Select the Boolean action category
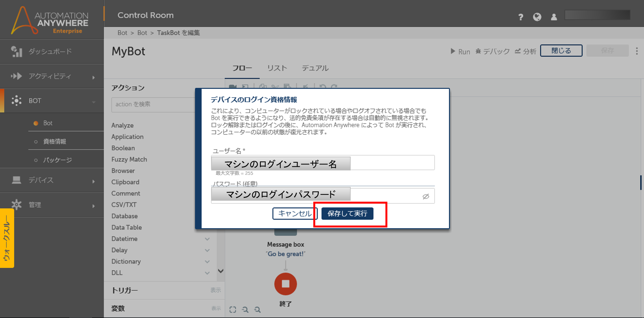Image resolution: width=644 pixels, height=318 pixels. (x=123, y=148)
